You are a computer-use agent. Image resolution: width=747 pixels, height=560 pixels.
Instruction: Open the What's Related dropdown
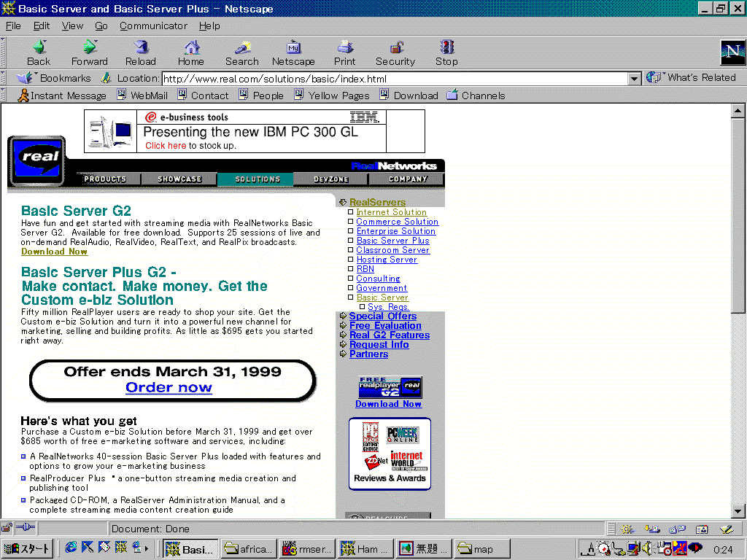[692, 77]
